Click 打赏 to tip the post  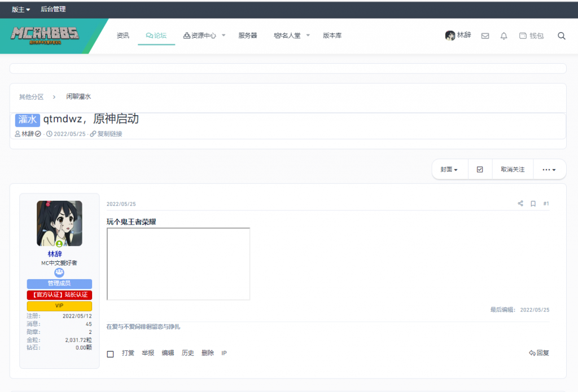[x=128, y=353]
